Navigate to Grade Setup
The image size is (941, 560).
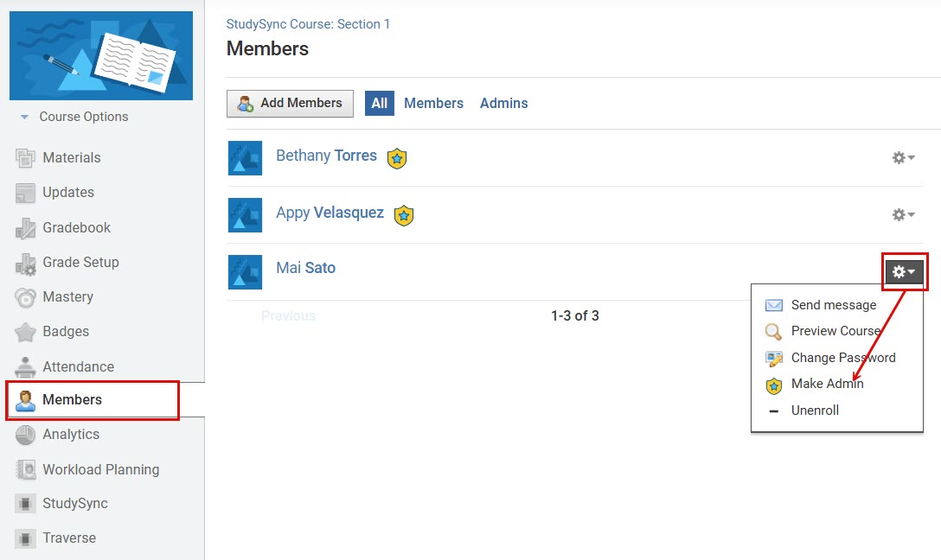[x=80, y=263]
